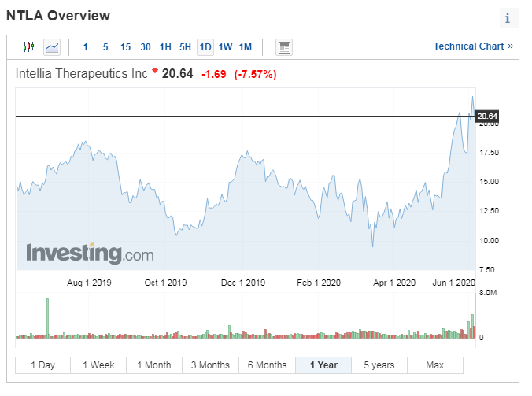Click the 8.0M volume axis label
This screenshot has height=396, width=532.
[x=488, y=293]
